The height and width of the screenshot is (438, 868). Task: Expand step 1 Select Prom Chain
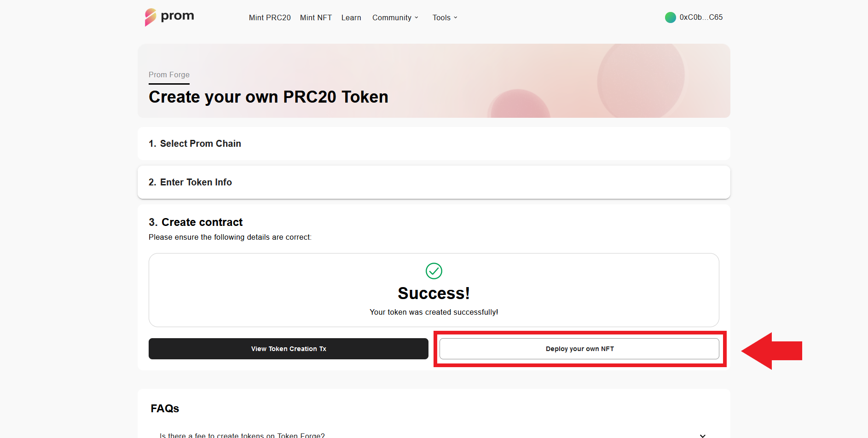coord(195,144)
